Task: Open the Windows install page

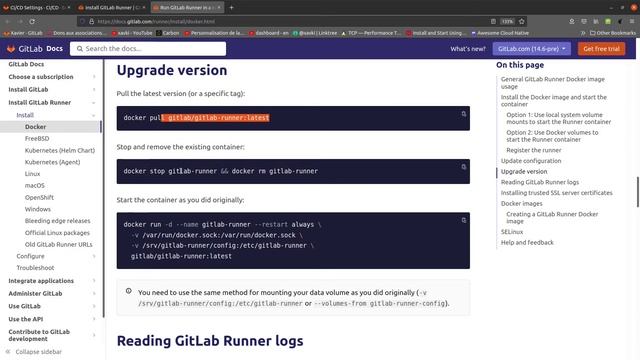Action: coord(38,209)
